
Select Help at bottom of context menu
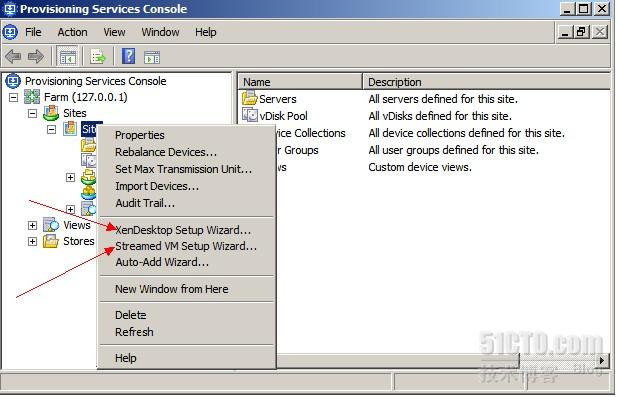pos(187,358)
